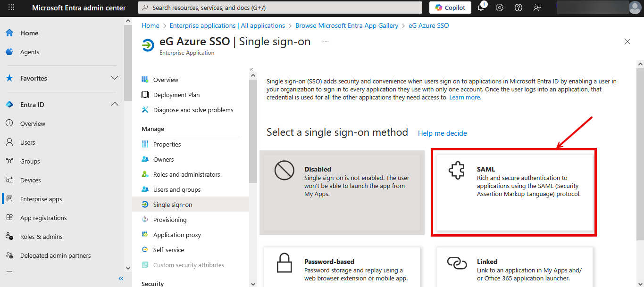644x287 pixels.
Task: Select the SAML sign-on method card
Action: click(x=514, y=192)
